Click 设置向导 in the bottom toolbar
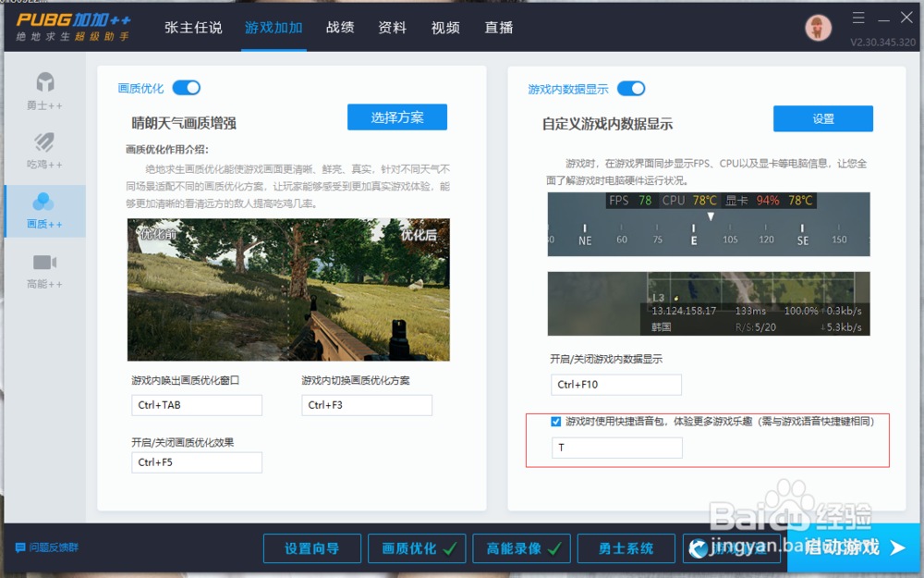This screenshot has height=578, width=924. 311,547
